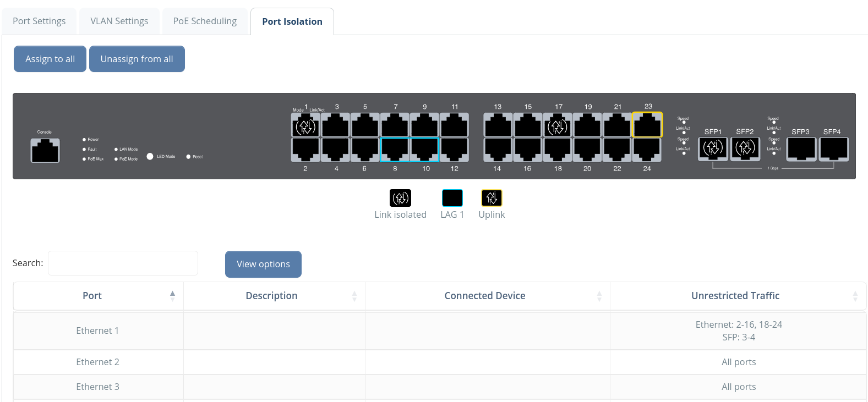Select switch port 12

454,150
